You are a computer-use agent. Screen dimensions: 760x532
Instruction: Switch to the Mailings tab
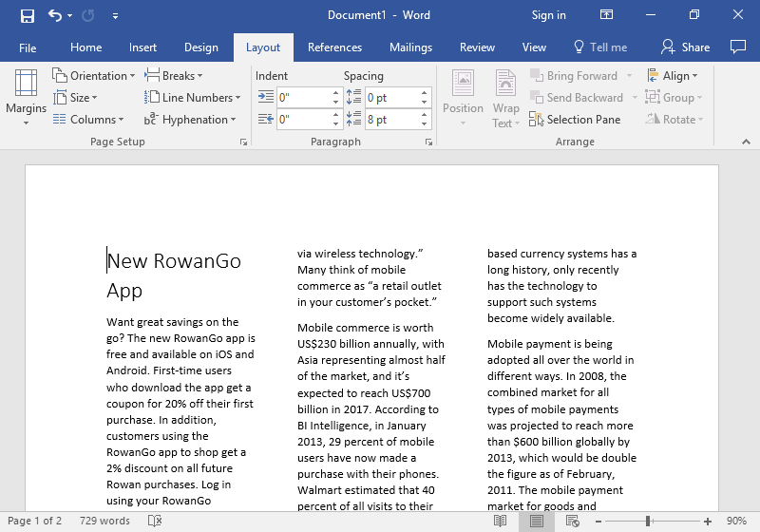click(410, 47)
